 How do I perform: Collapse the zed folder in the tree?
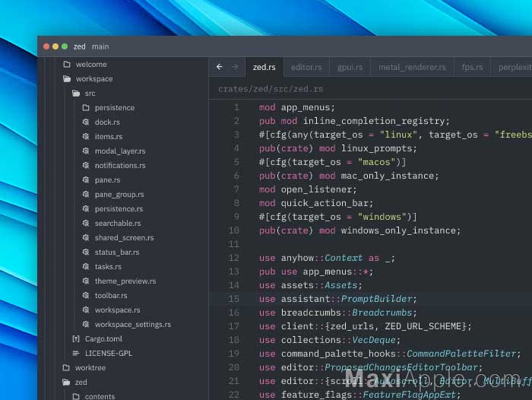(67, 382)
